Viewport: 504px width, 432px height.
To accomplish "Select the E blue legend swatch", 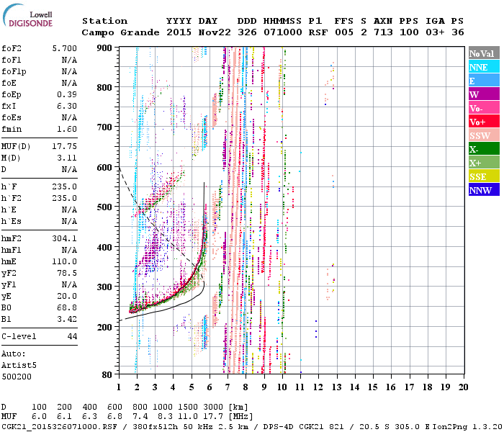I will click(484, 81).
